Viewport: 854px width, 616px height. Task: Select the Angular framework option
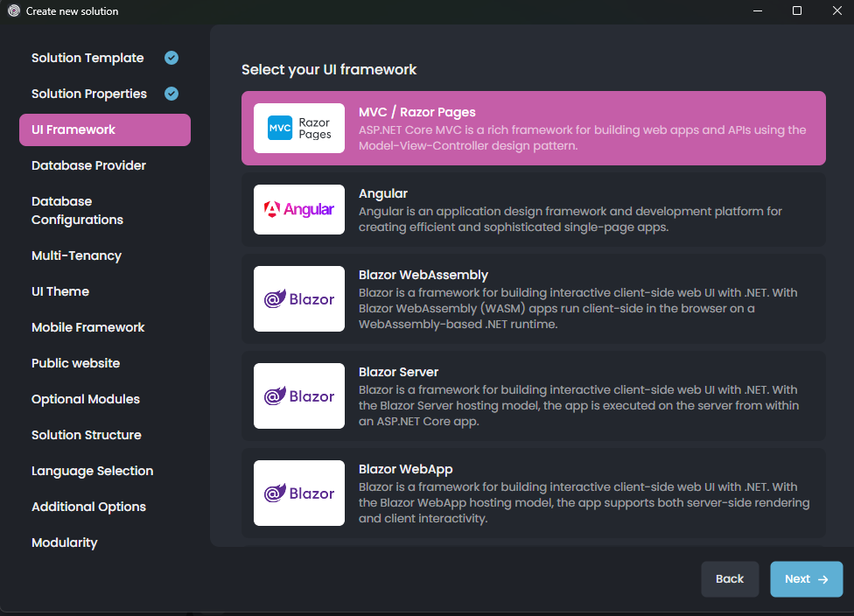click(x=533, y=209)
